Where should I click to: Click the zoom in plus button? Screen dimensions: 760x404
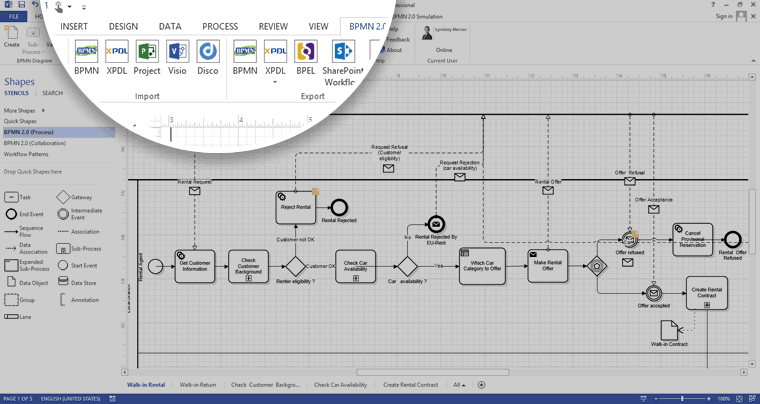tap(710, 399)
